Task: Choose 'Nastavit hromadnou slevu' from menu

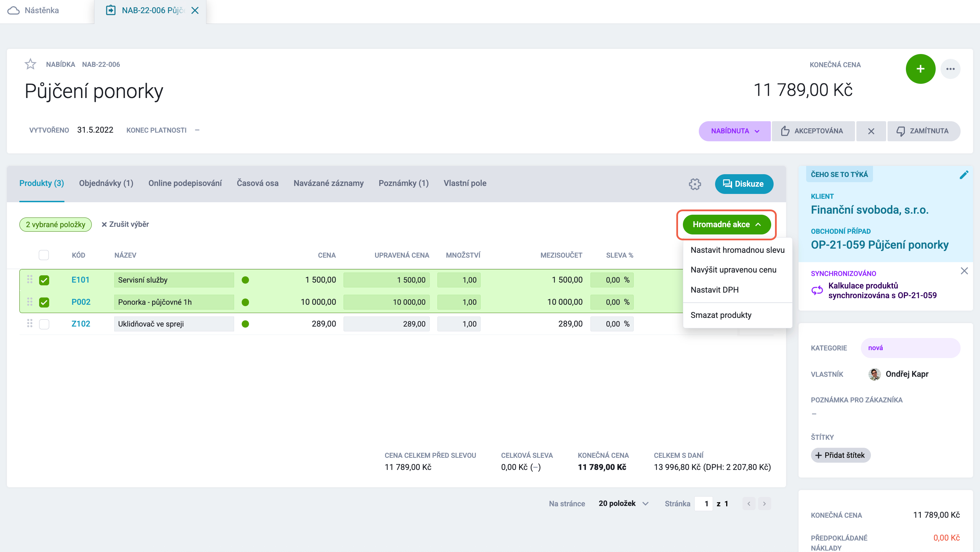Action: (737, 250)
